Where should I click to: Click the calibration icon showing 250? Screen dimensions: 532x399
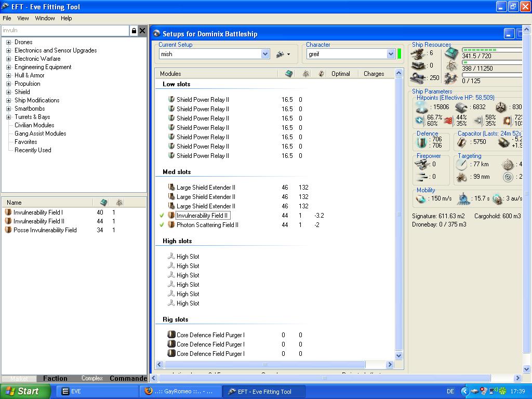[419, 78]
